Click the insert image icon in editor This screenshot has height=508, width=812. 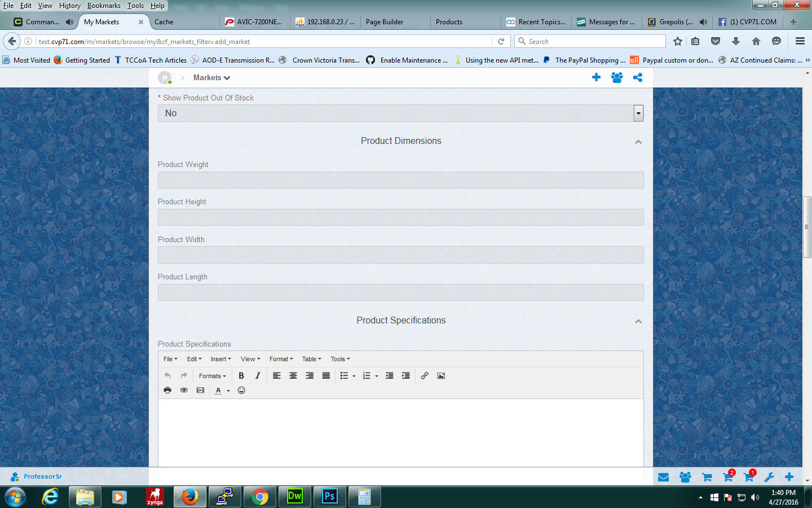click(x=441, y=376)
